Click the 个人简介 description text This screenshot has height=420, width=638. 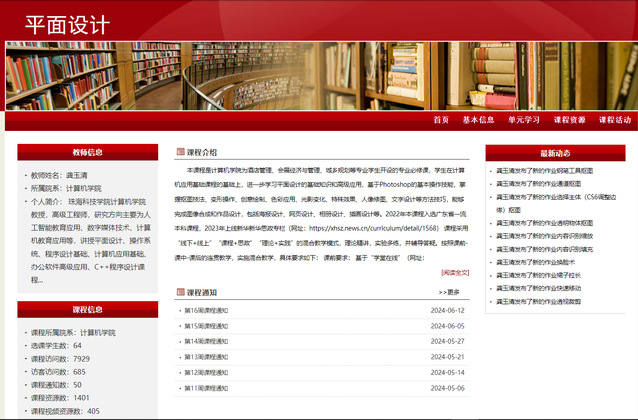[91, 241]
